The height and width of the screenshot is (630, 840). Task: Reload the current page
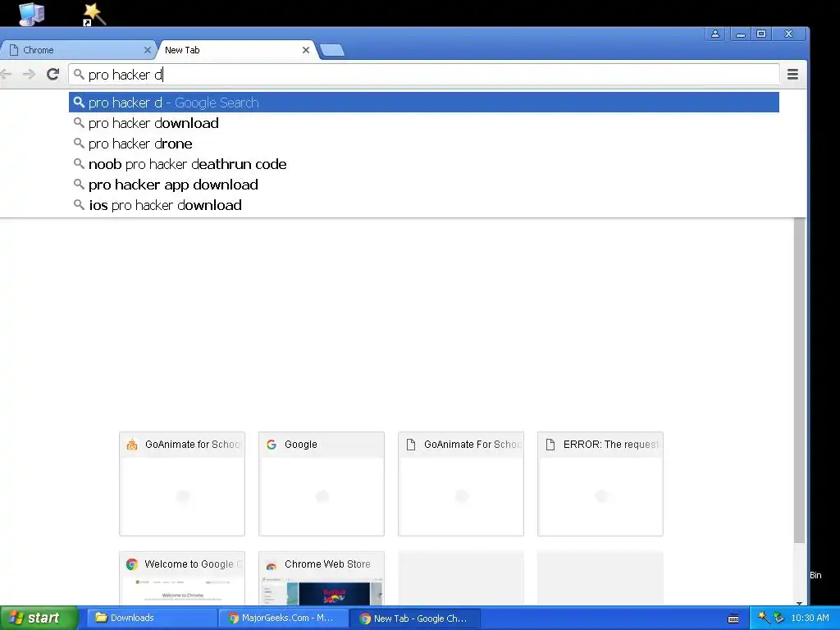(x=52, y=74)
